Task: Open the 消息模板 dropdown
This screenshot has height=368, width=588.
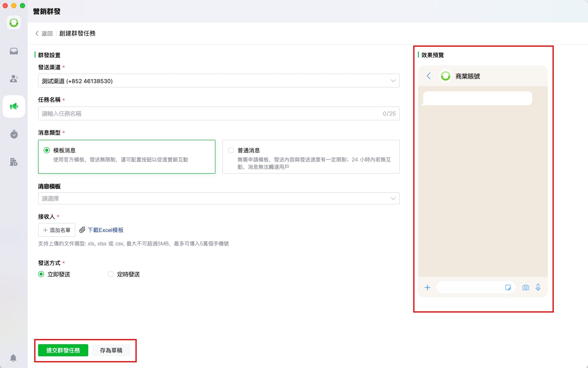Action: [x=218, y=199]
